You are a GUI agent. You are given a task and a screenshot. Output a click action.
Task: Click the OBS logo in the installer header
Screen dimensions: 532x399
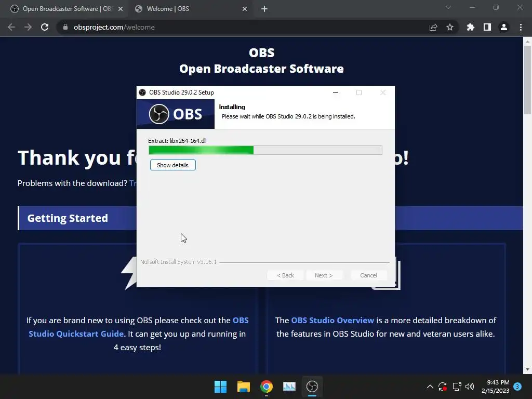(x=176, y=114)
